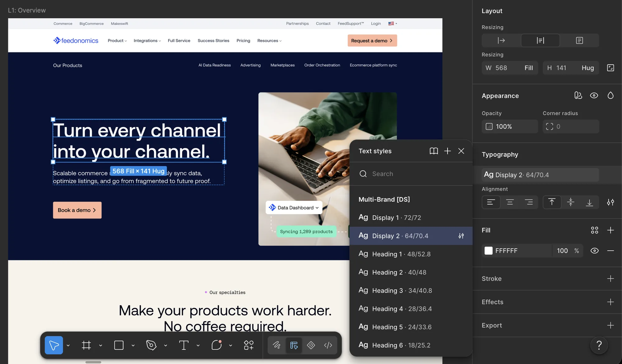
Task: Select the Rectangle shape tool
Action: point(119,345)
